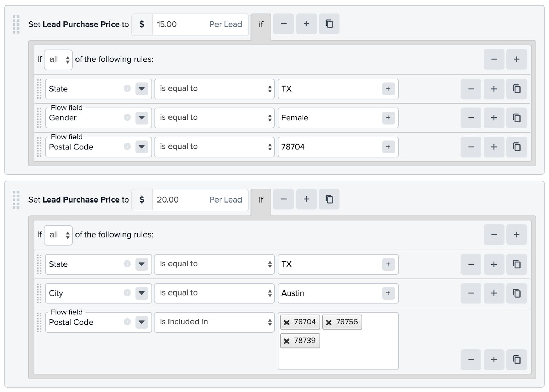Remove the 78739 postal code tag
The image size is (549, 392).
point(287,341)
